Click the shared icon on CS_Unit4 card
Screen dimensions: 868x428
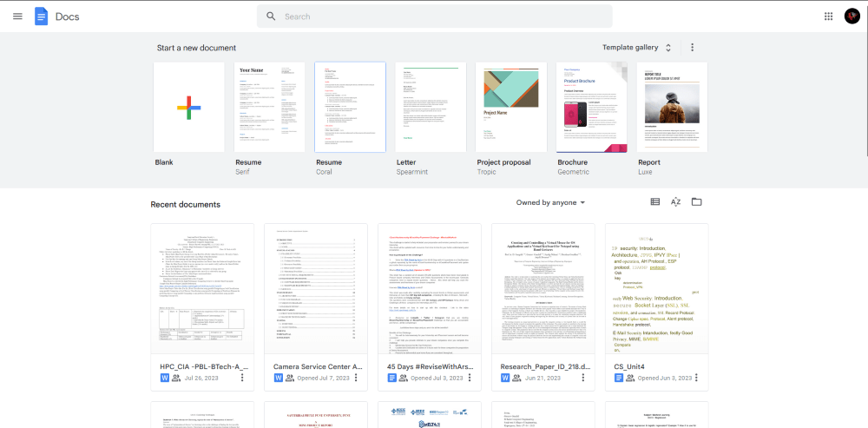630,379
